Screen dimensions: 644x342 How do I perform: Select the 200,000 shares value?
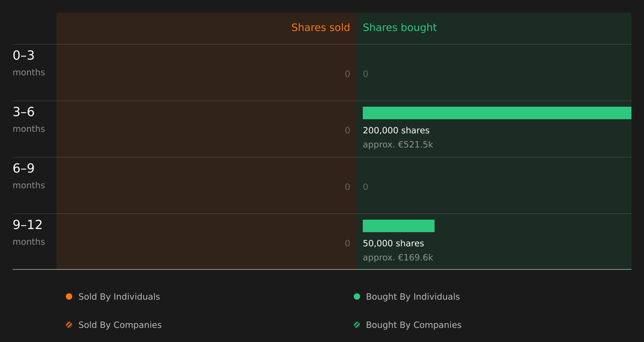tap(396, 131)
